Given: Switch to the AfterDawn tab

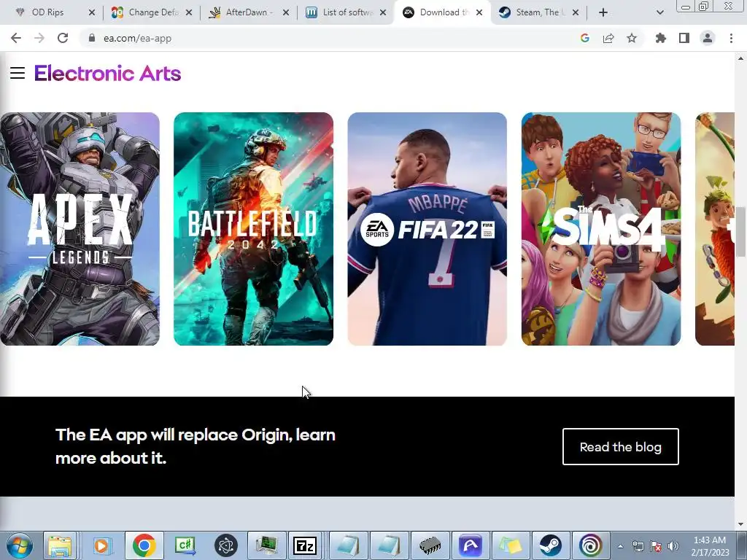Looking at the screenshot, I should pyautogui.click(x=249, y=12).
